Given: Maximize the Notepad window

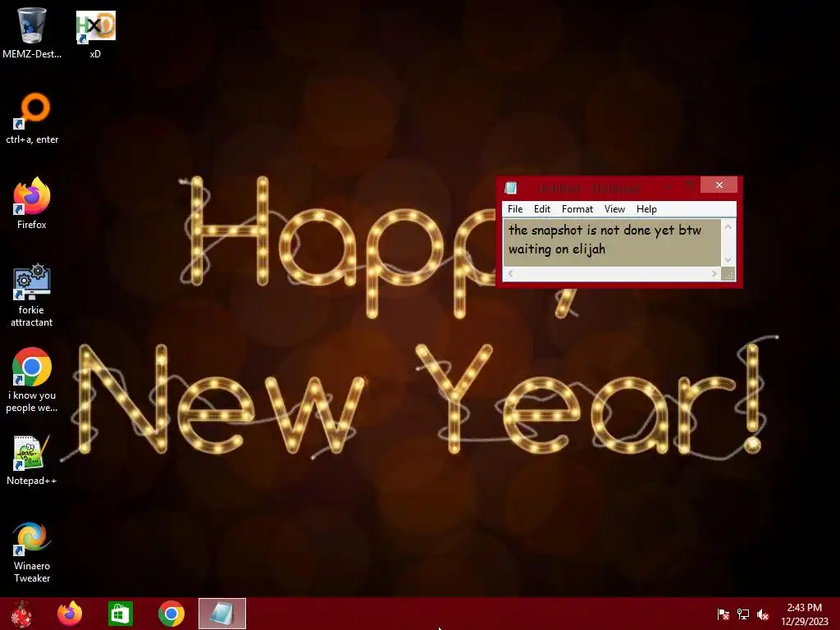Looking at the screenshot, I should (x=690, y=186).
